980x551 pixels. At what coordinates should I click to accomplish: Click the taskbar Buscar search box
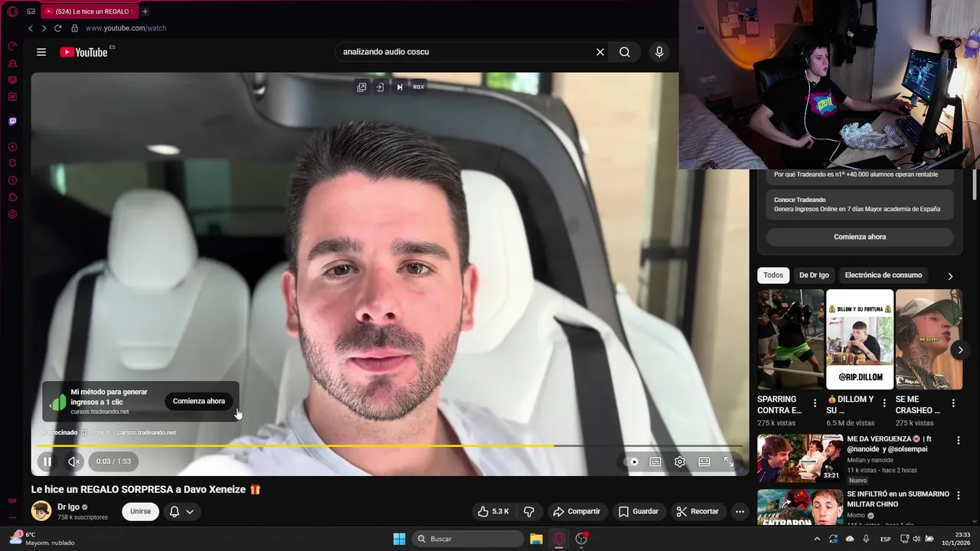(468, 539)
